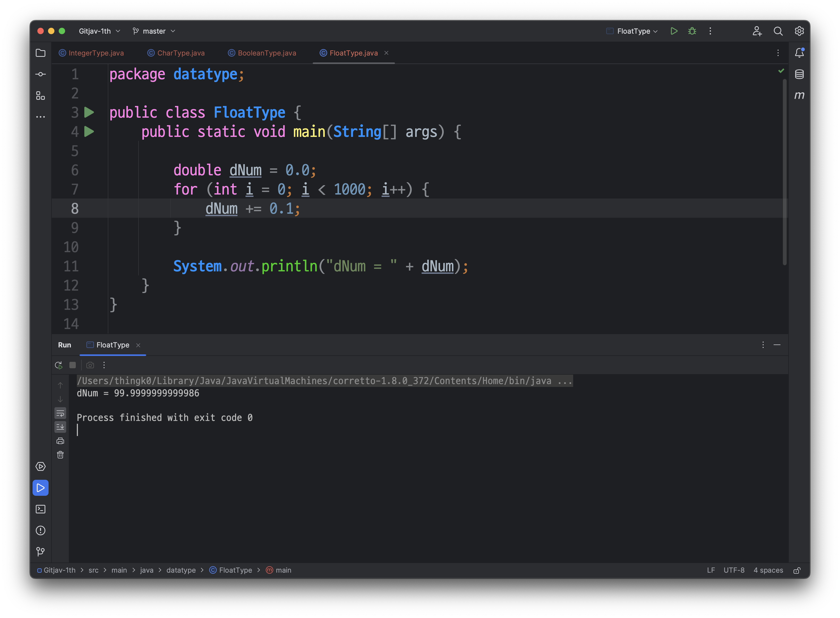Screen dimensions: 840x618
Task: Open the Problems tool window
Action: [x=40, y=530]
